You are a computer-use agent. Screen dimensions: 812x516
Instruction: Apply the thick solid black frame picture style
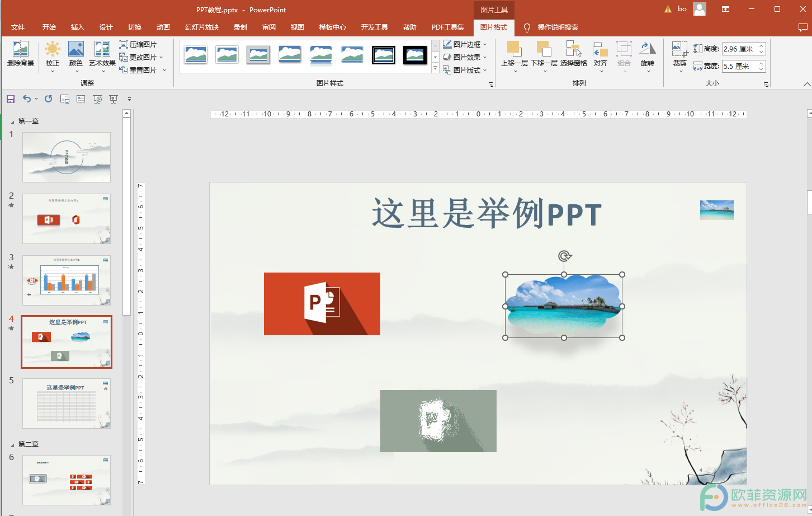pos(415,55)
